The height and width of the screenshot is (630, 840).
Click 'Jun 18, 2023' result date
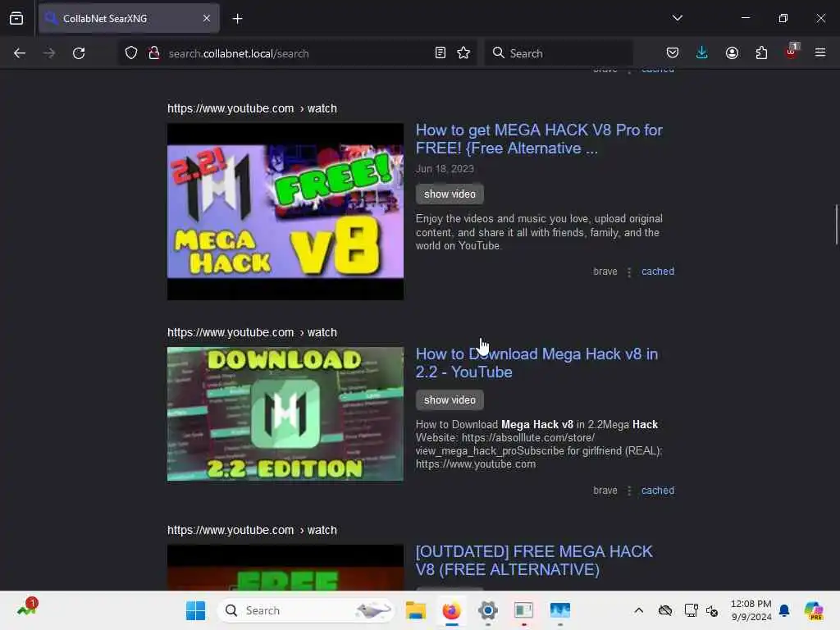[445, 169]
